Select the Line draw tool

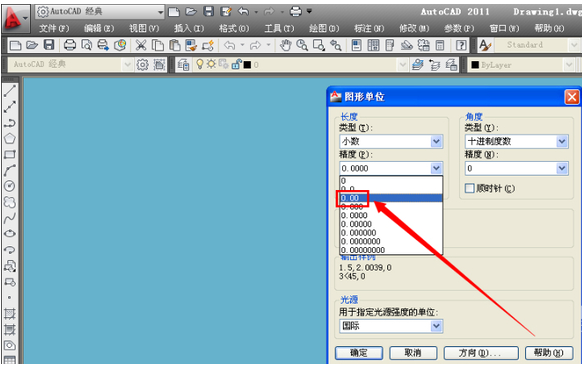[x=10, y=91]
